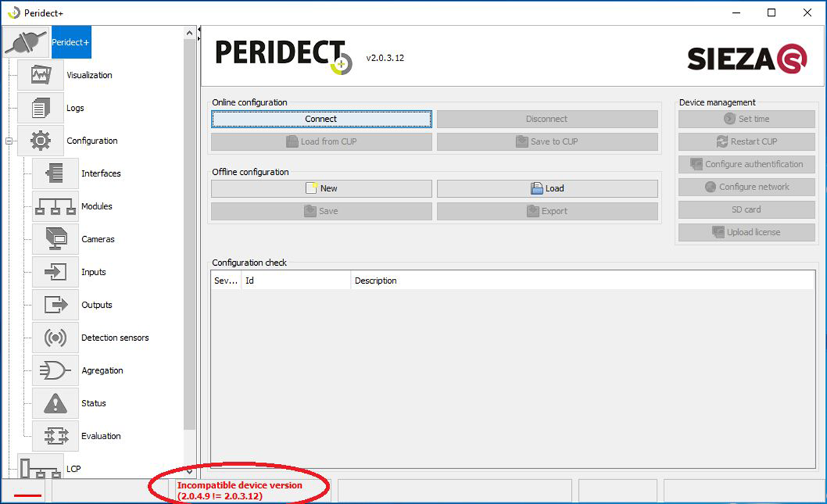The image size is (827, 504).
Task: Click the tree panel vertical scrollbar thumb
Action: tap(190, 235)
